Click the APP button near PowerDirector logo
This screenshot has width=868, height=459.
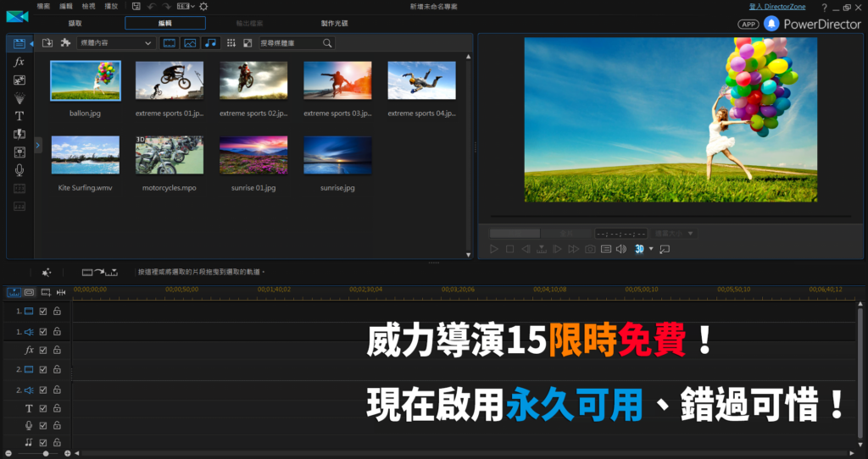748,25
